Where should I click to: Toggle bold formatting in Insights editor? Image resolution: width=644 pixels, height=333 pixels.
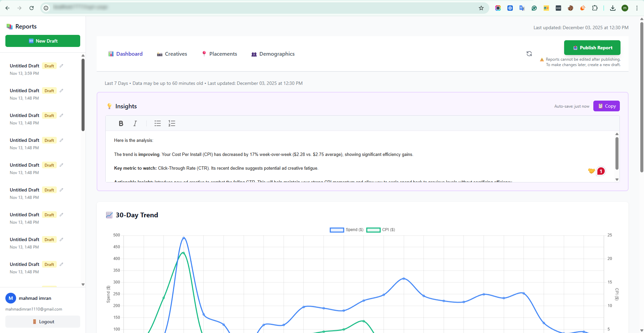(121, 123)
